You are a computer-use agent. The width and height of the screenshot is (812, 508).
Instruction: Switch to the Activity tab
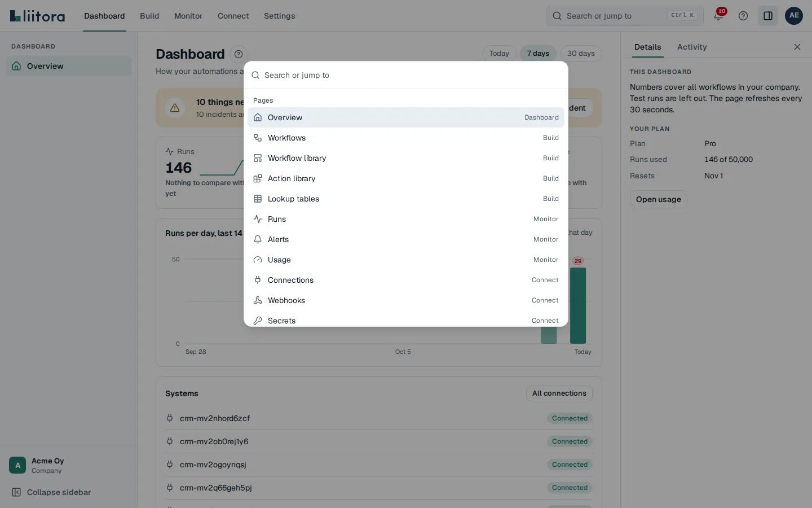click(692, 47)
